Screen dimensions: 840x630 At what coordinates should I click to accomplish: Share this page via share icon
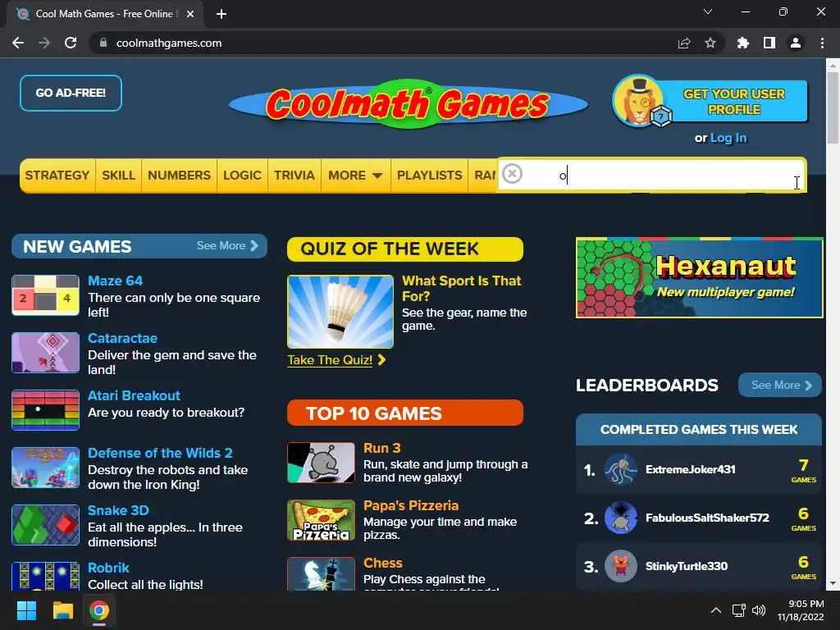click(684, 43)
